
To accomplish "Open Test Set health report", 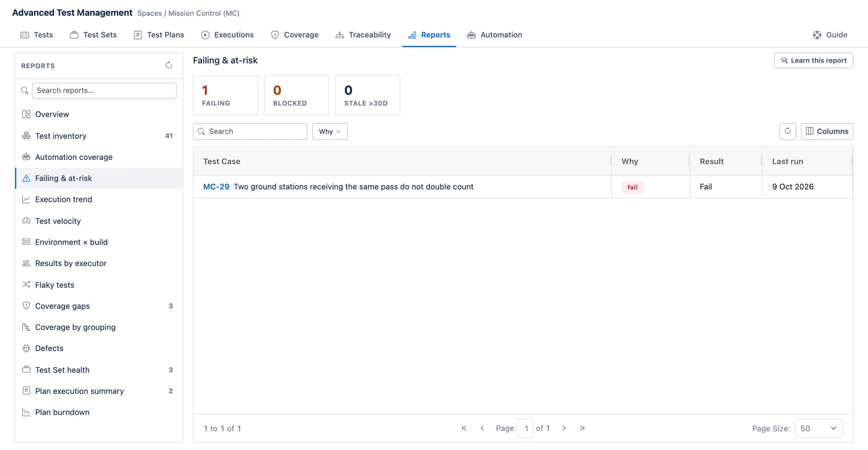I will click(99, 370).
